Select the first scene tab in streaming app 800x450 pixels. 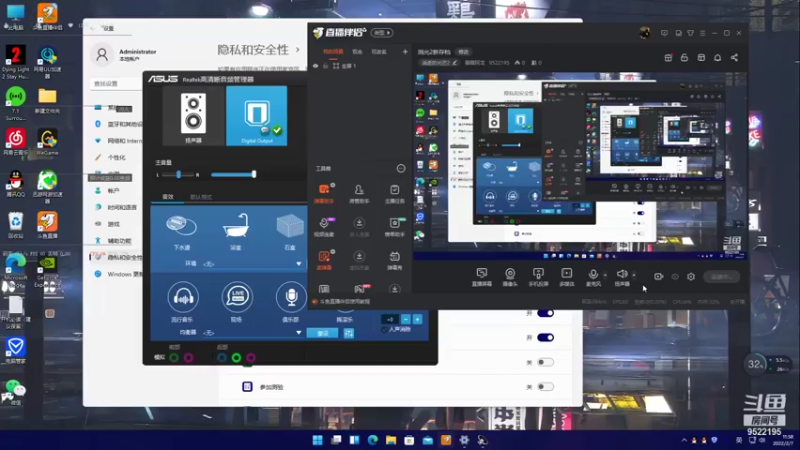(333, 52)
